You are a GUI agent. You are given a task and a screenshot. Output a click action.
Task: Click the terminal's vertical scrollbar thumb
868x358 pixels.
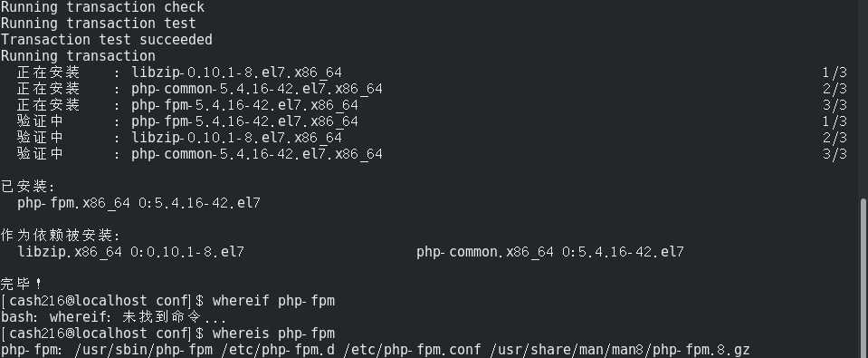(x=863, y=278)
